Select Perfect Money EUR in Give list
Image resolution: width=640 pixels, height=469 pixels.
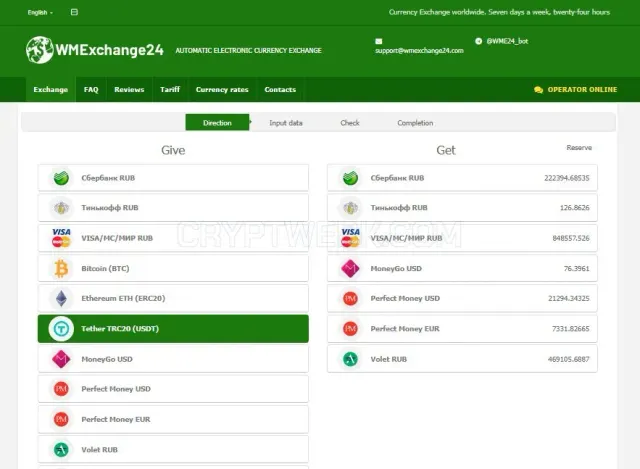[x=173, y=419]
